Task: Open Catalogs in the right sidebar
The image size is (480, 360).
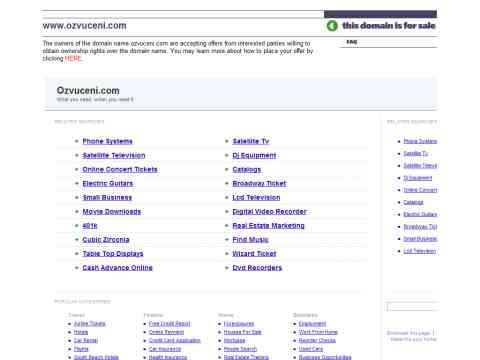Action: (413, 202)
